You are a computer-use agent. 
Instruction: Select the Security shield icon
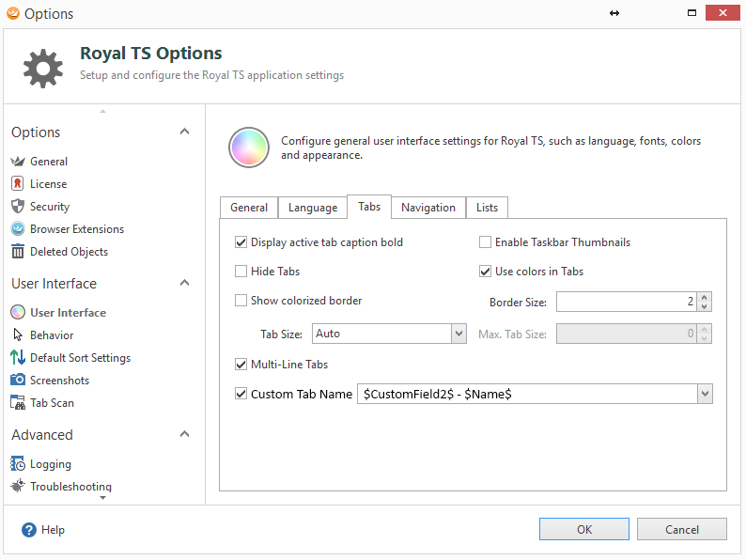[x=18, y=207]
